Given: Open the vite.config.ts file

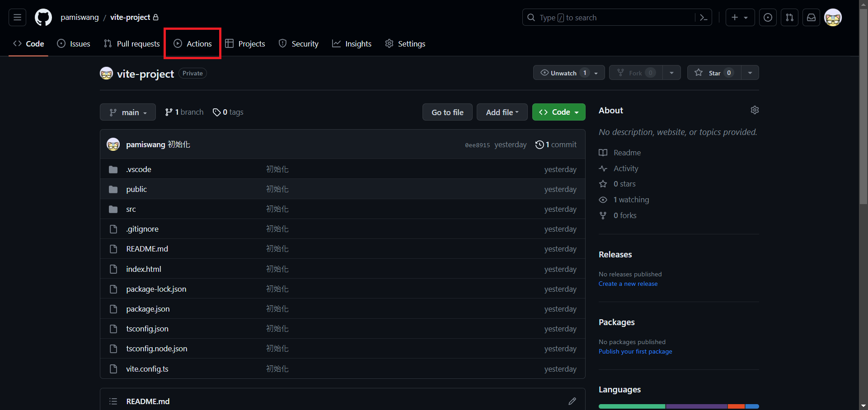Looking at the screenshot, I should [147, 369].
